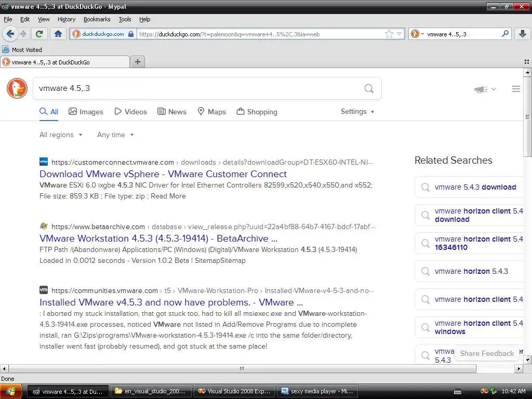Select the All results tab
Viewport: 532px width, 399px height.
(x=49, y=112)
